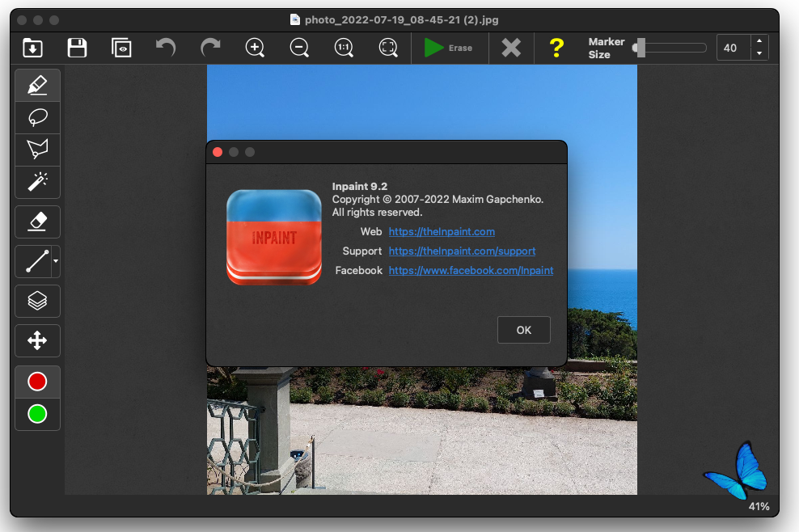This screenshot has width=799, height=532.
Task: Decrease marker size with the down stepper arrow
Action: tap(759, 54)
